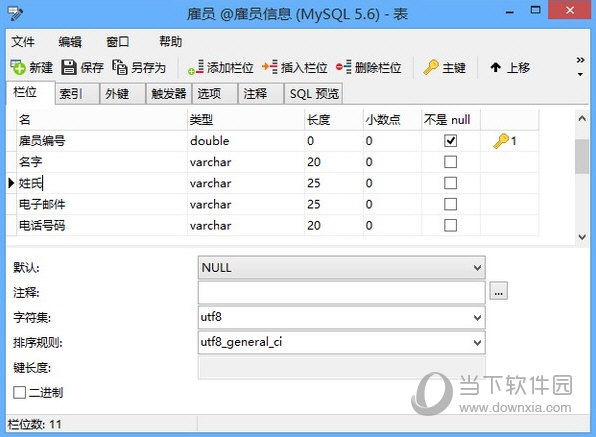Click the length 25 of 姓氏 row
This screenshot has width=596, height=437.
[334, 183]
